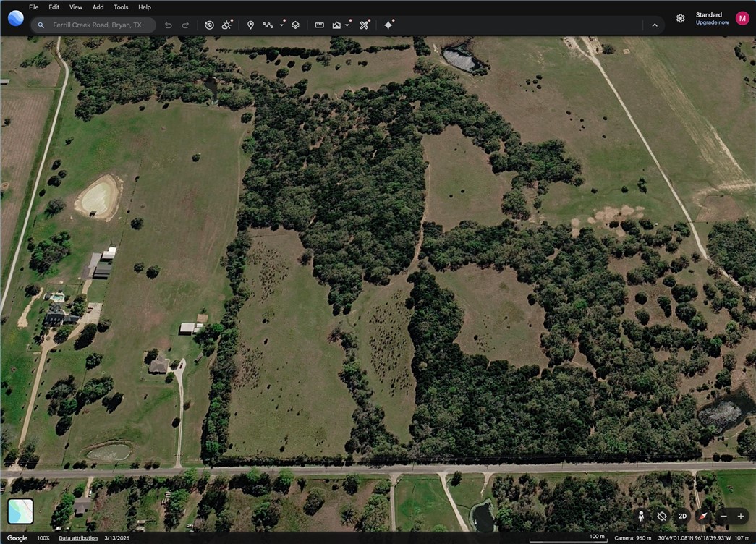The image size is (756, 544).
Task: Select the measure ruler tool
Action: click(x=319, y=25)
